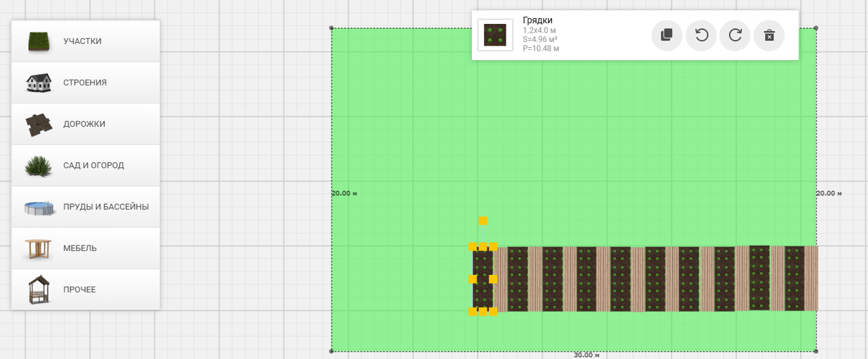Open the ПРУДЫ И БАССЕЙНЫ category

click(x=85, y=207)
